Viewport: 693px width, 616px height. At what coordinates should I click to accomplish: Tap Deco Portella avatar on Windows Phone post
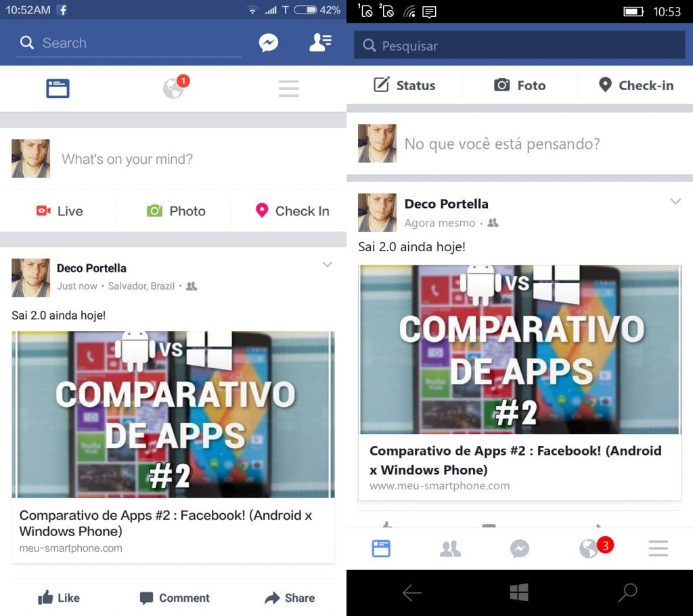coord(377,213)
